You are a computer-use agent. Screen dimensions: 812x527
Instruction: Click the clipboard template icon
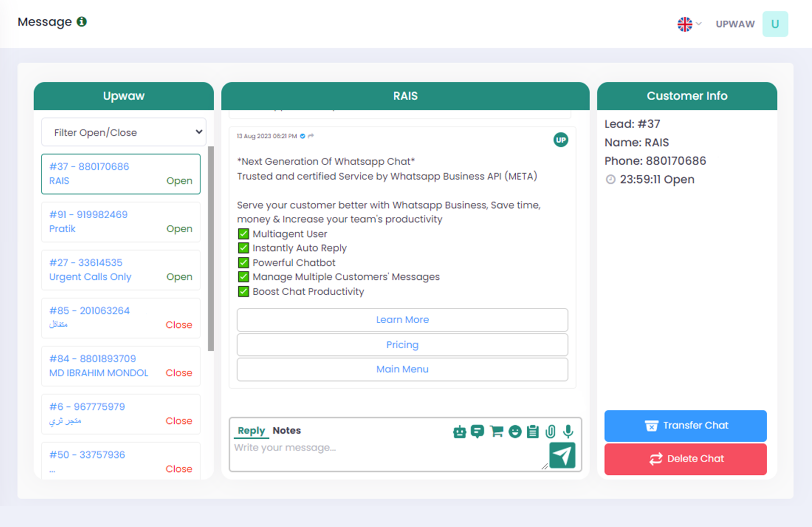[533, 432]
